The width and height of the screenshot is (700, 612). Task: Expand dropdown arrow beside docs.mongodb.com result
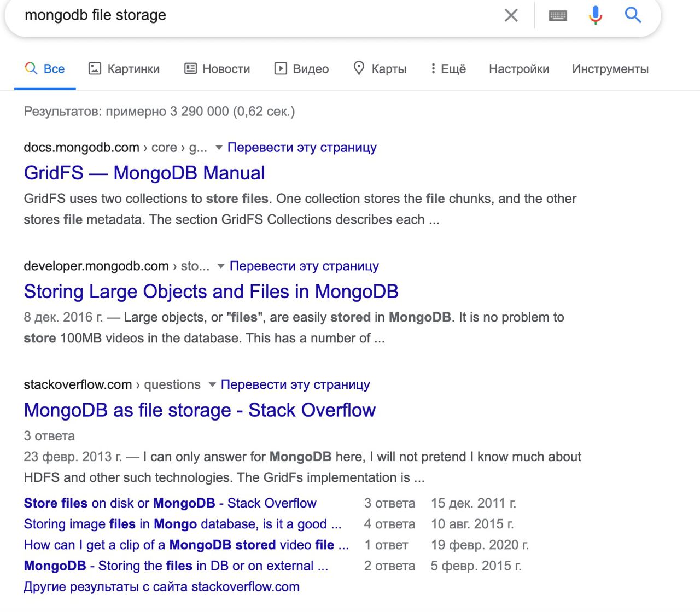219,148
